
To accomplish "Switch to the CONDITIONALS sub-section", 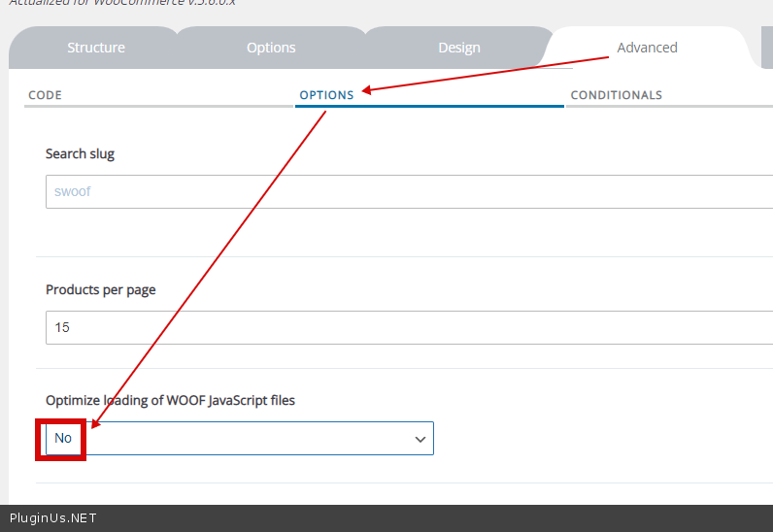I will click(616, 95).
